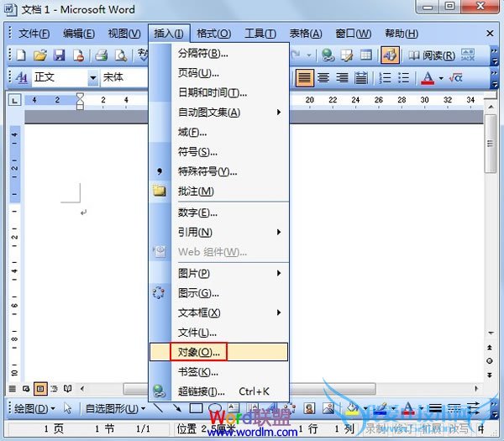Image resolution: width=504 pixels, height=441 pixels.
Task: Open the 窗口(W) menu
Action: click(354, 34)
